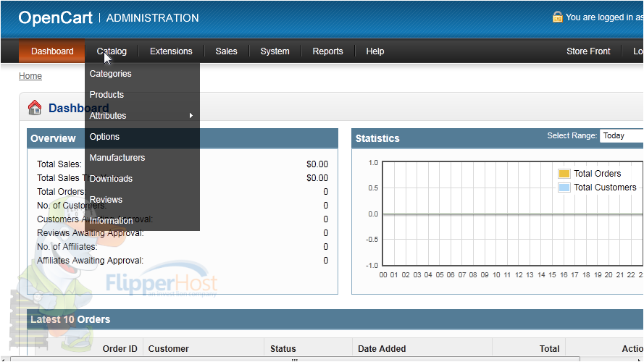
Task: Click the Overview panel heading
Action: pyautogui.click(x=53, y=138)
